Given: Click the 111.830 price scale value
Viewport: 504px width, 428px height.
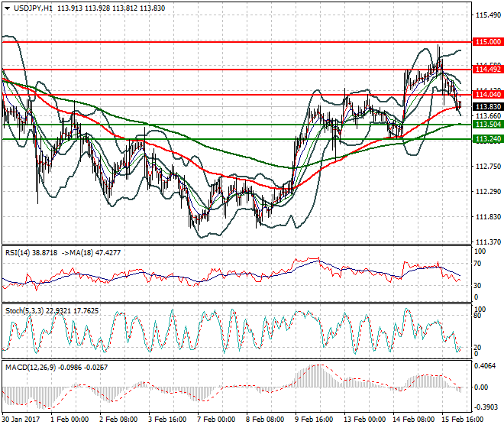Looking at the screenshot, I should tap(488, 217).
